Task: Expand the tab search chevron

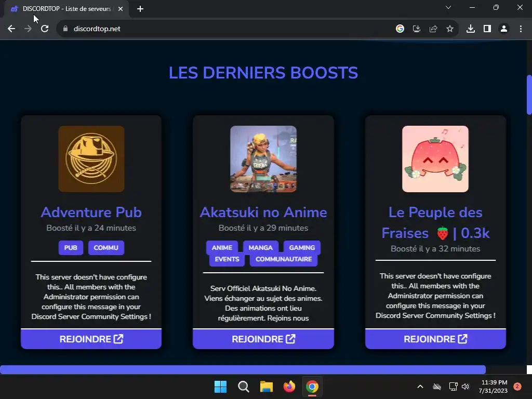Action: pos(448,7)
